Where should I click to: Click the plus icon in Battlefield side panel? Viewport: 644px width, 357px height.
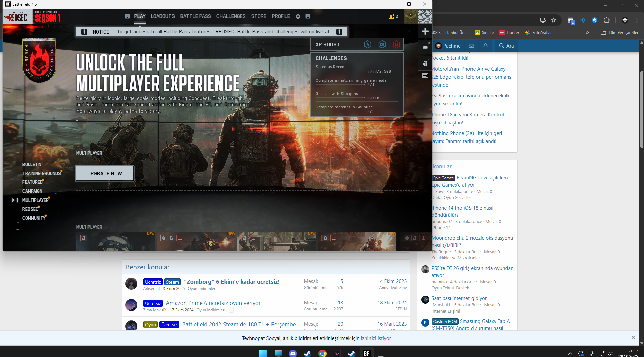point(425,31)
